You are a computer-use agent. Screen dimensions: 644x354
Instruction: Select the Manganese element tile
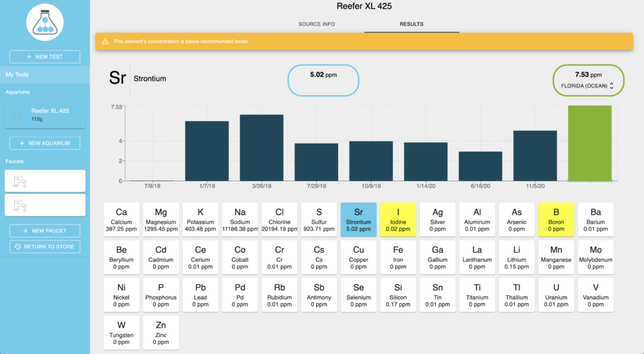point(556,257)
